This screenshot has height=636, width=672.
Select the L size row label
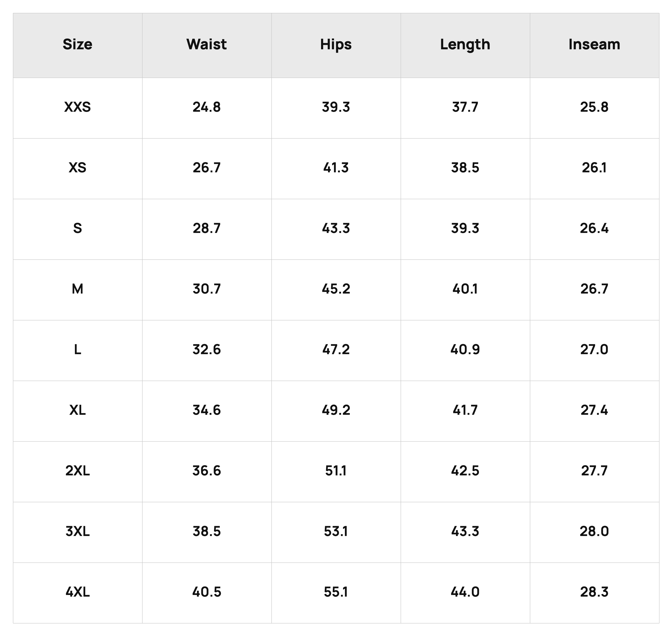tap(77, 350)
